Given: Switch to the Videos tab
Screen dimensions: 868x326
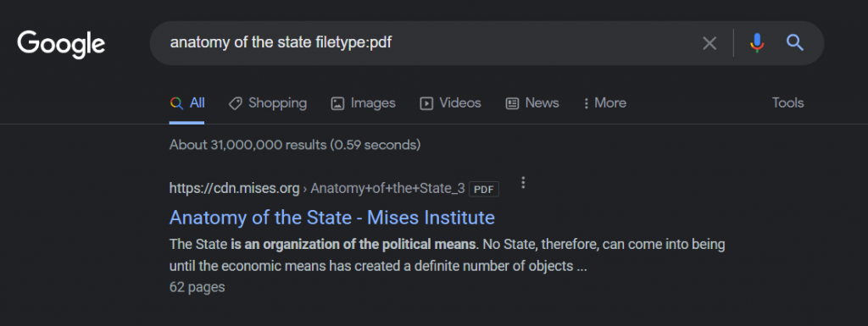Looking at the screenshot, I should [x=450, y=103].
